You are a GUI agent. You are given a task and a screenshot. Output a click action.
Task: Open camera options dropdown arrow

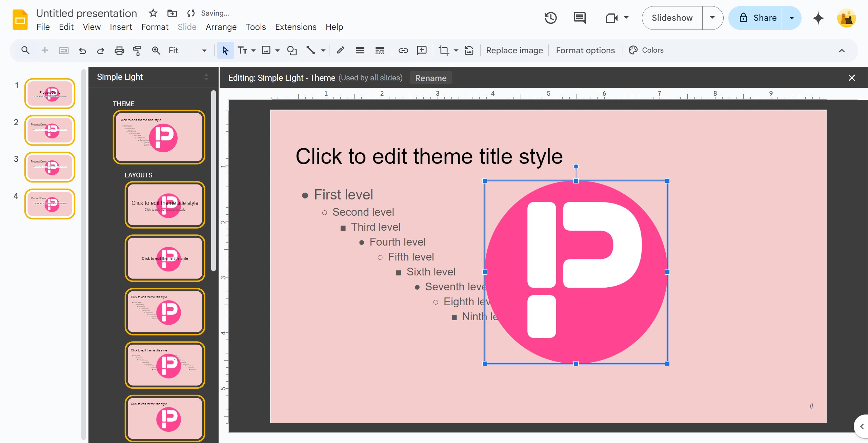(x=626, y=18)
